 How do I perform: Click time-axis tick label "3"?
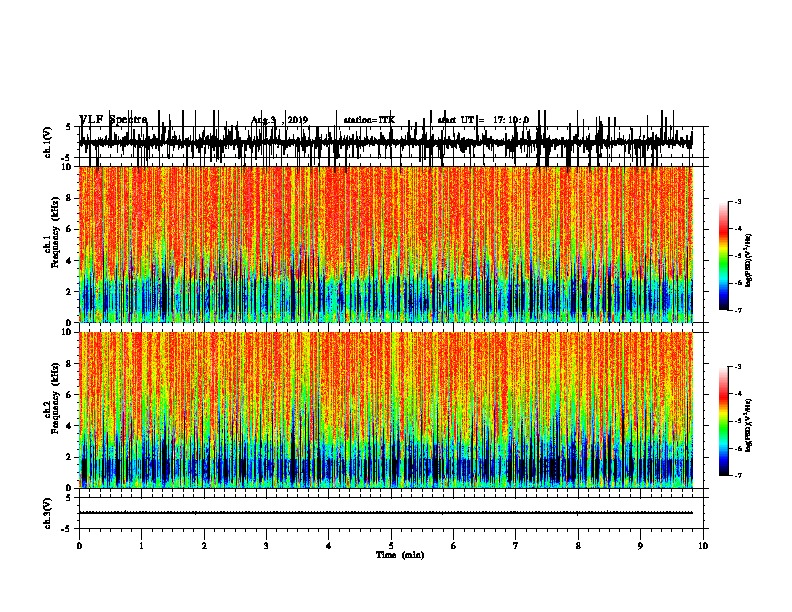(x=266, y=546)
